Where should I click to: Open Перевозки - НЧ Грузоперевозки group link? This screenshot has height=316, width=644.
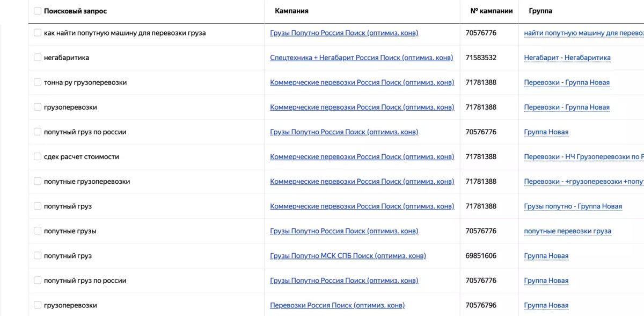coord(583,157)
